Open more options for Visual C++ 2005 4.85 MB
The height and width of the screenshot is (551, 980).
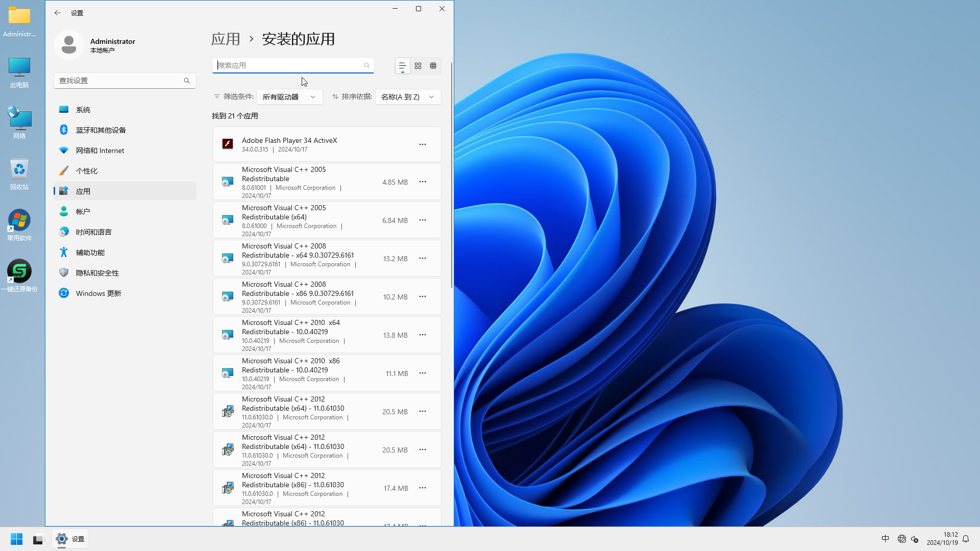tap(423, 182)
